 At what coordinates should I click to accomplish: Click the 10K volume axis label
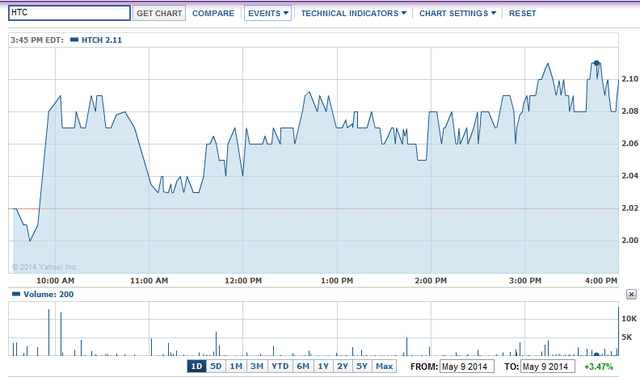pos(629,319)
